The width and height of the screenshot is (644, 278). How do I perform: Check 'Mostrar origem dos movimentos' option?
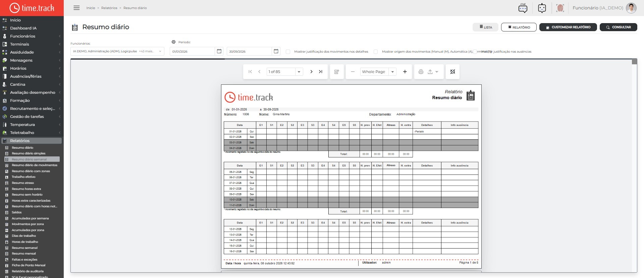376,52
